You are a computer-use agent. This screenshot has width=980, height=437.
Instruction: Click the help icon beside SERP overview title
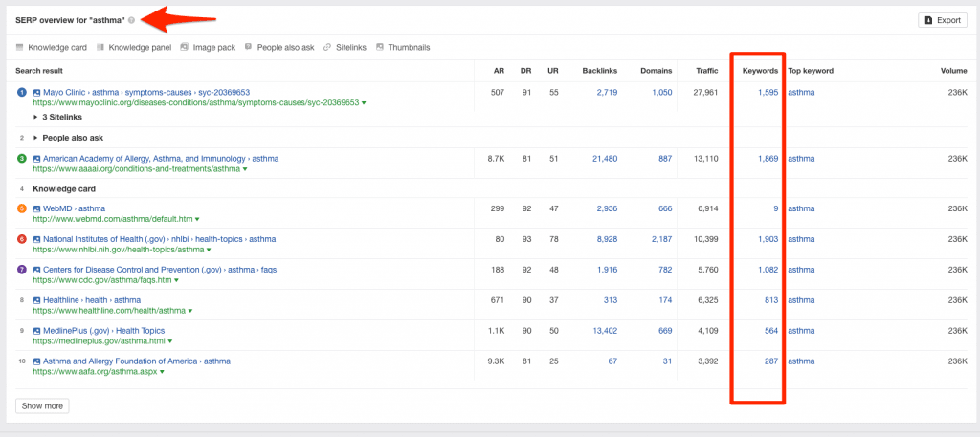[x=131, y=20]
